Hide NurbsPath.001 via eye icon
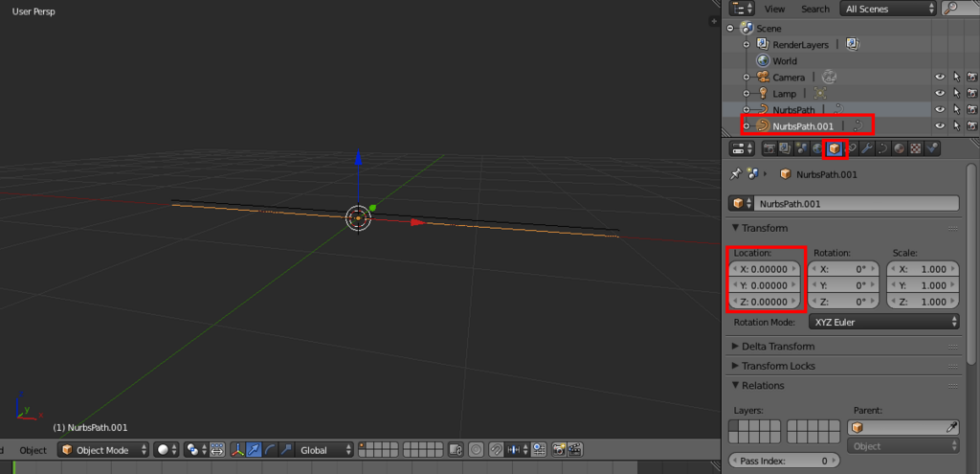980x474 pixels. tap(940, 125)
